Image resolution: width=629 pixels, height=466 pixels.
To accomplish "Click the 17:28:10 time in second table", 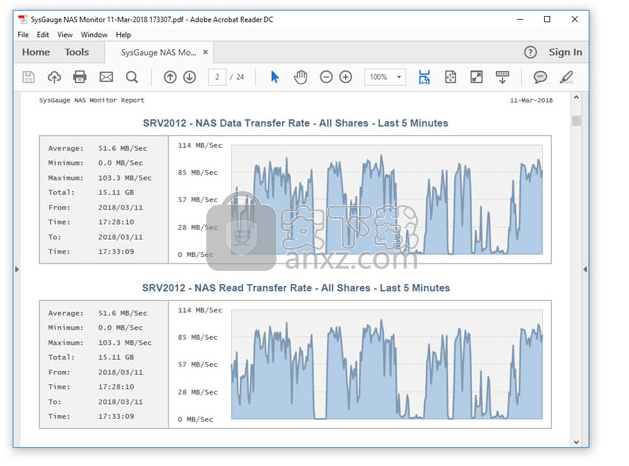I will [x=116, y=387].
